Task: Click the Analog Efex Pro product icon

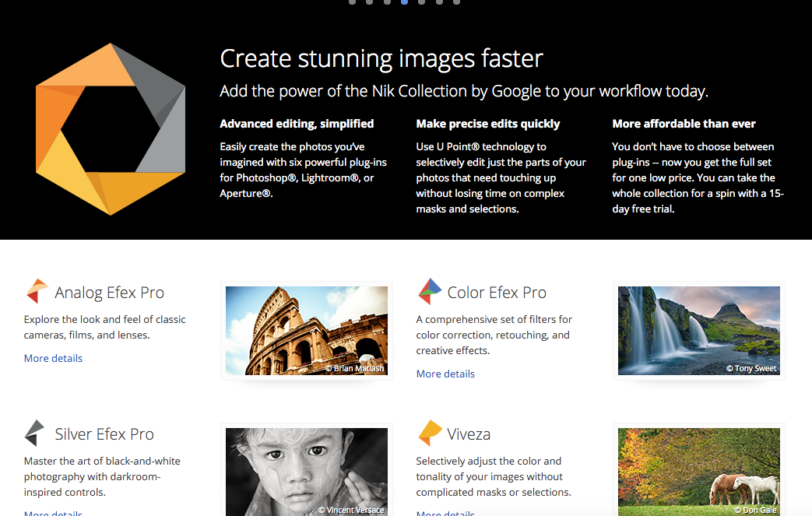Action: 37,292
